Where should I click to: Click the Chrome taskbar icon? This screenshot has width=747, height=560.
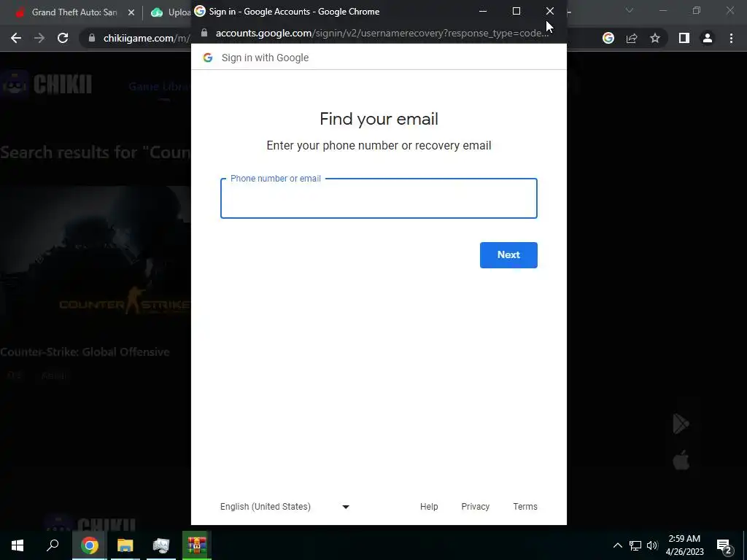[x=90, y=545]
